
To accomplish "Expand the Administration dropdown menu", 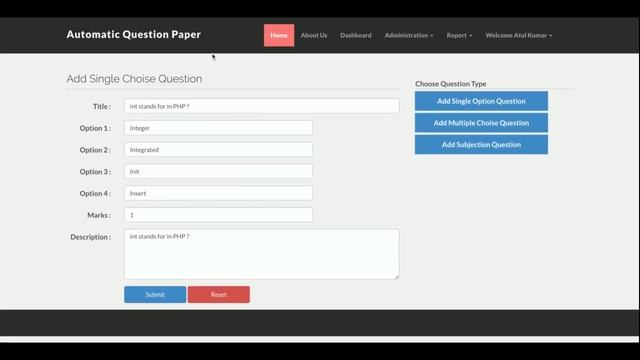I will point(409,35).
